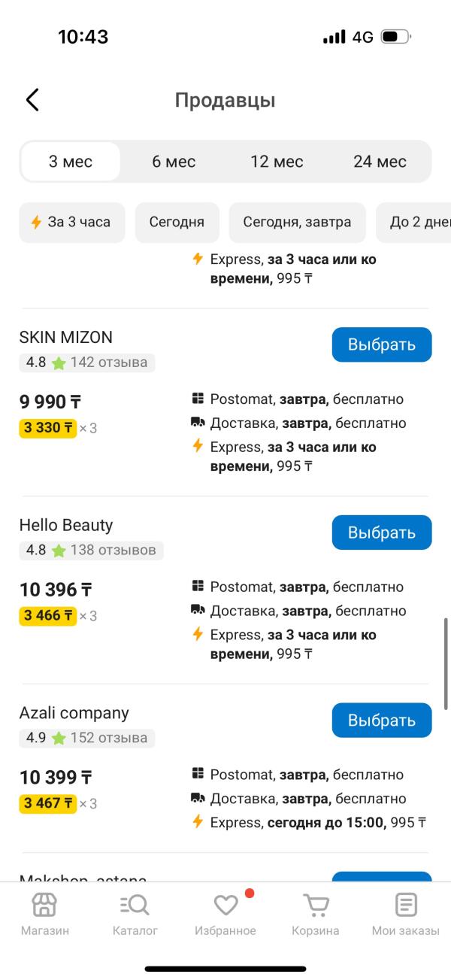
Task: Choose seller SKIN MIZON with Выбрать
Action: [382, 344]
